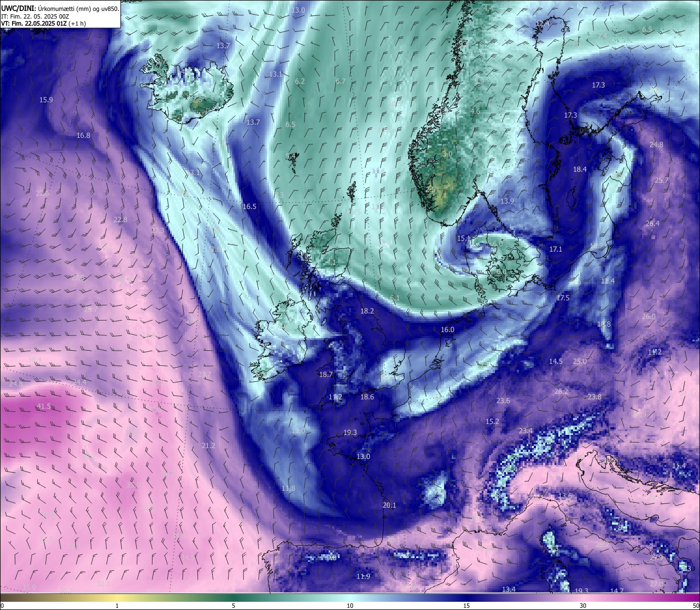Click the 6.7 value on the map
The image size is (700, 610).
(341, 82)
